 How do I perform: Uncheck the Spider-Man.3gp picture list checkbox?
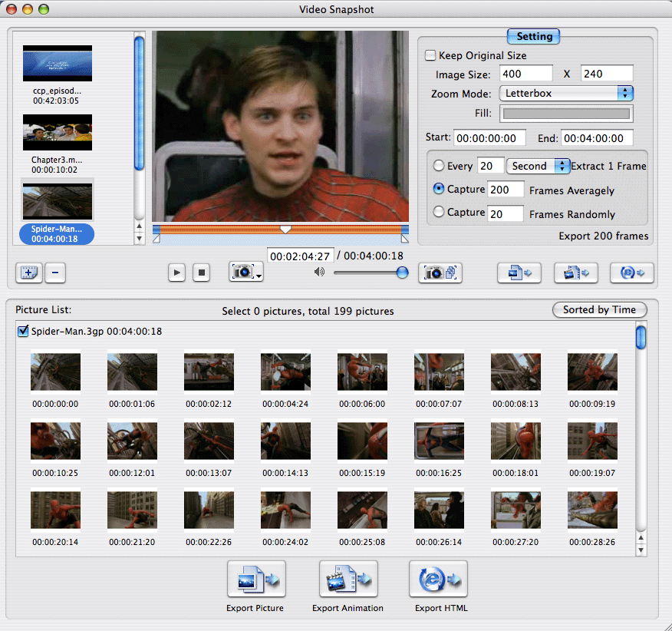(22, 332)
